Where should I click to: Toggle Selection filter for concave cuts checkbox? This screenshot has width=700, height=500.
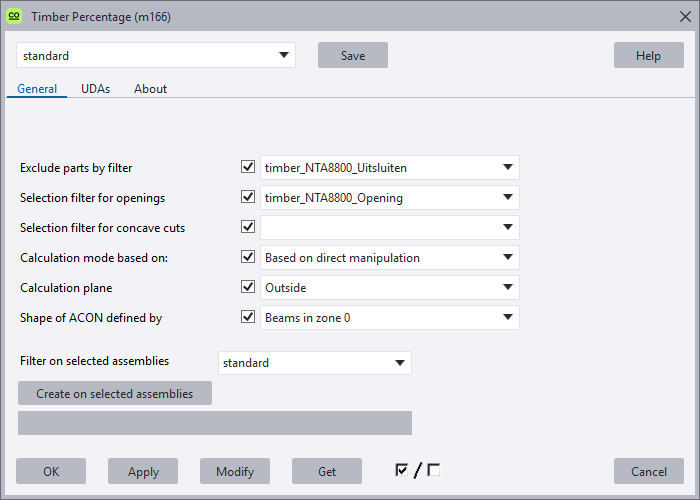tap(248, 227)
